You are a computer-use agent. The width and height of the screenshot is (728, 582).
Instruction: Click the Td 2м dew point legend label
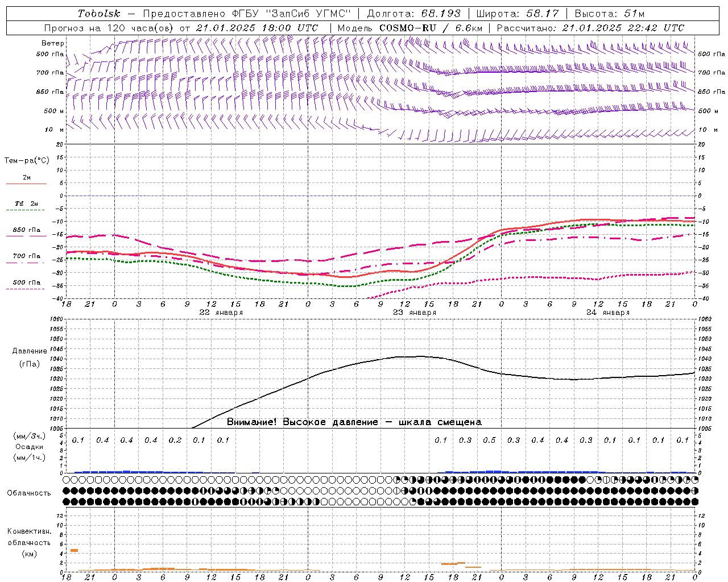[x=26, y=203]
